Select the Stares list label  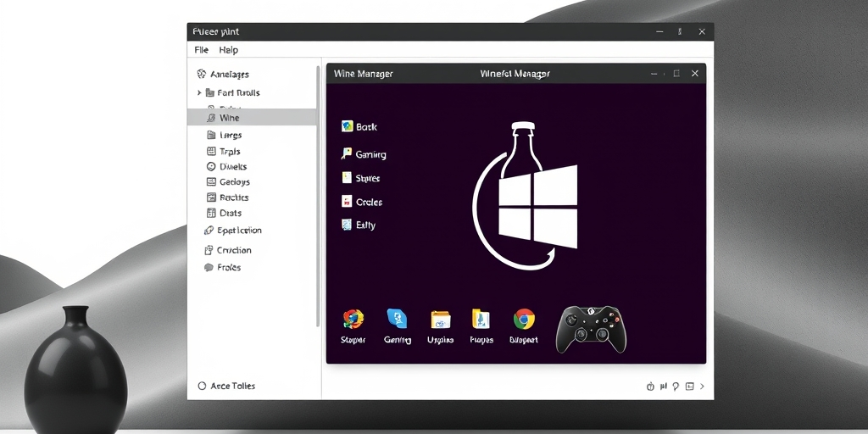368,178
